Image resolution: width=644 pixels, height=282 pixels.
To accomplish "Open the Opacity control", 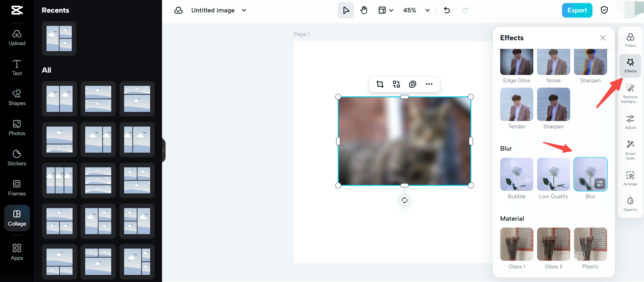I will pos(630,204).
